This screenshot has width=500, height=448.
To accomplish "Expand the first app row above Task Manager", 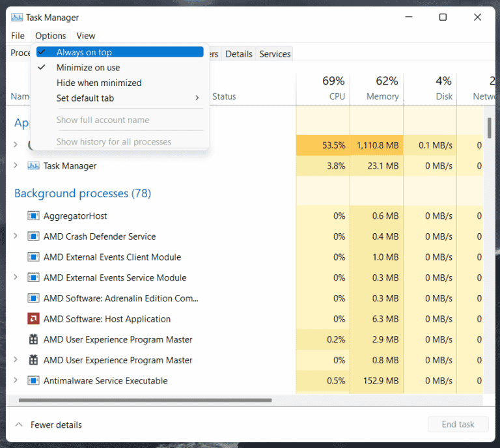I will [16, 145].
